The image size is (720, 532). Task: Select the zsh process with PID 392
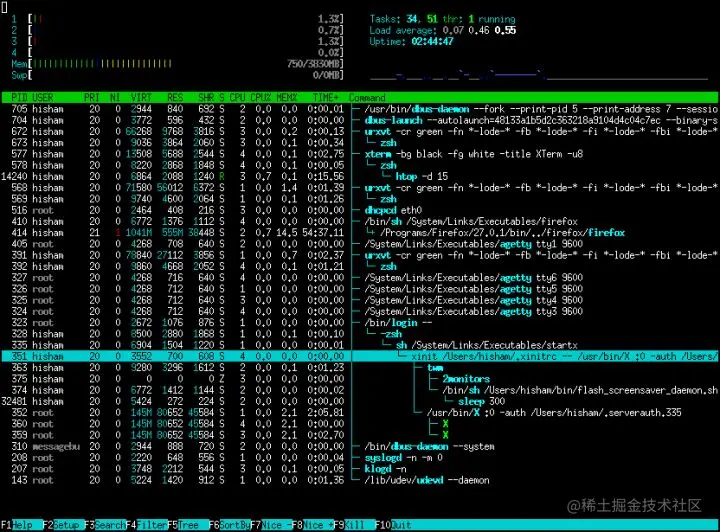(360, 266)
